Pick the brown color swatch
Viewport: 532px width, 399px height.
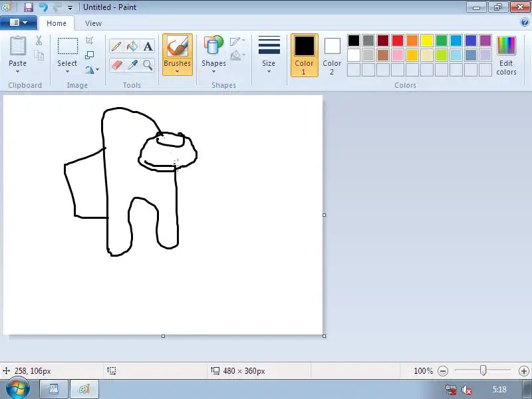pyautogui.click(x=383, y=55)
